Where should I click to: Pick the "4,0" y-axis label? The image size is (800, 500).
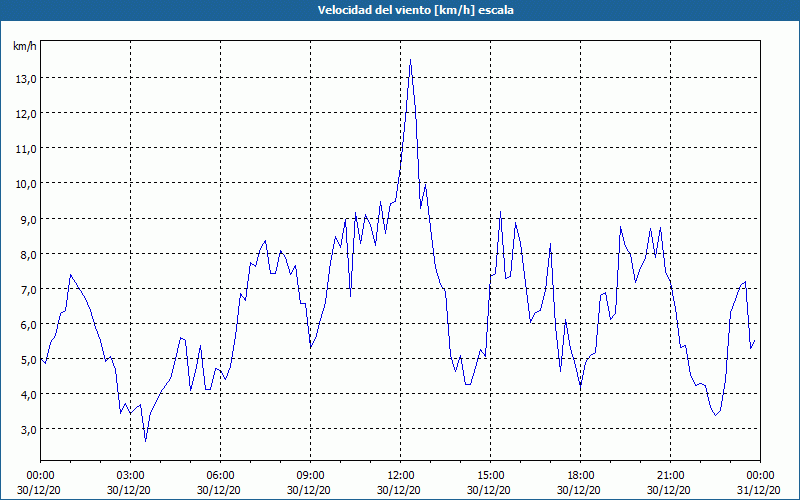click(28, 394)
